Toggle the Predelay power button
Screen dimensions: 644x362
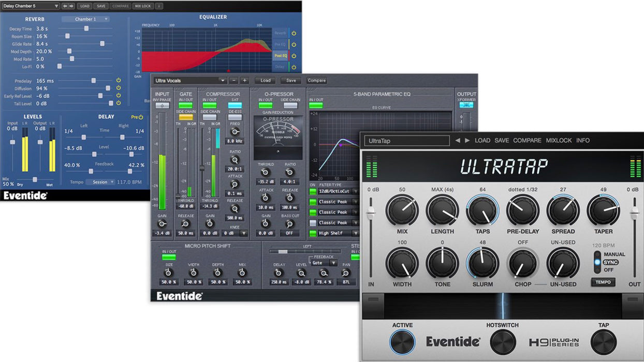119,80
